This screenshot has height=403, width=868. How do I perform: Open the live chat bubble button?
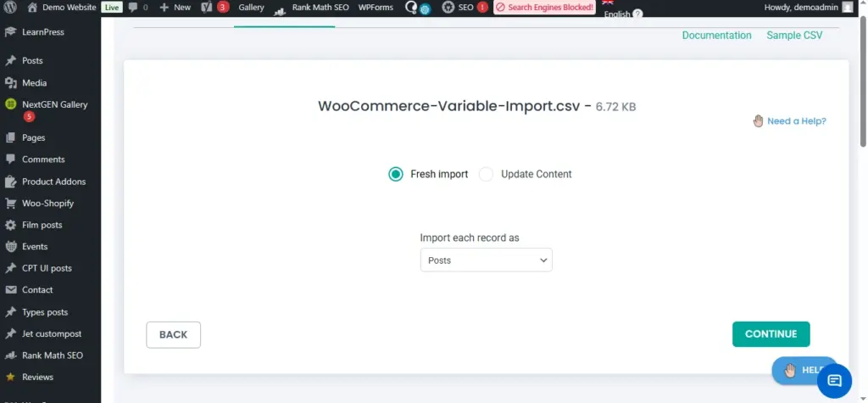click(834, 381)
